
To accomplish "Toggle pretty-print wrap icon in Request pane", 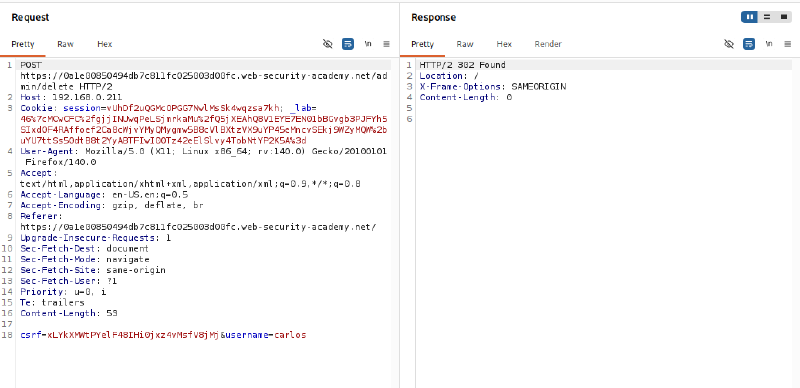I will coord(348,44).
